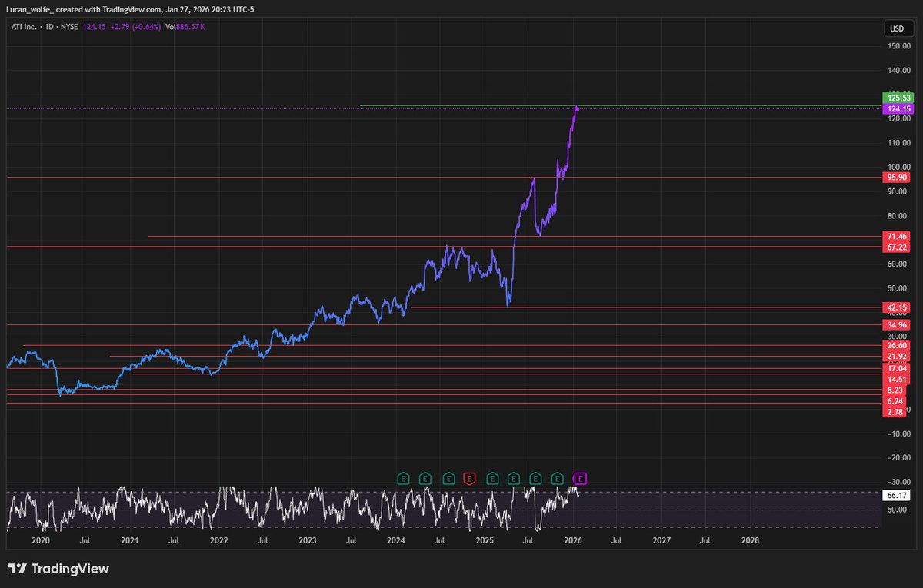Click the 2026 time axis label
This screenshot has width=923, height=588.
[x=573, y=541]
